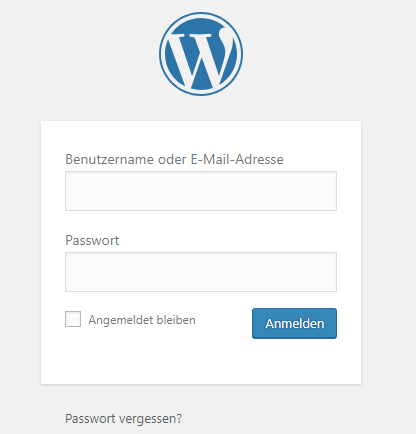Image resolution: width=416 pixels, height=434 pixels.
Task: Click the Anmelden button
Action: (x=294, y=323)
